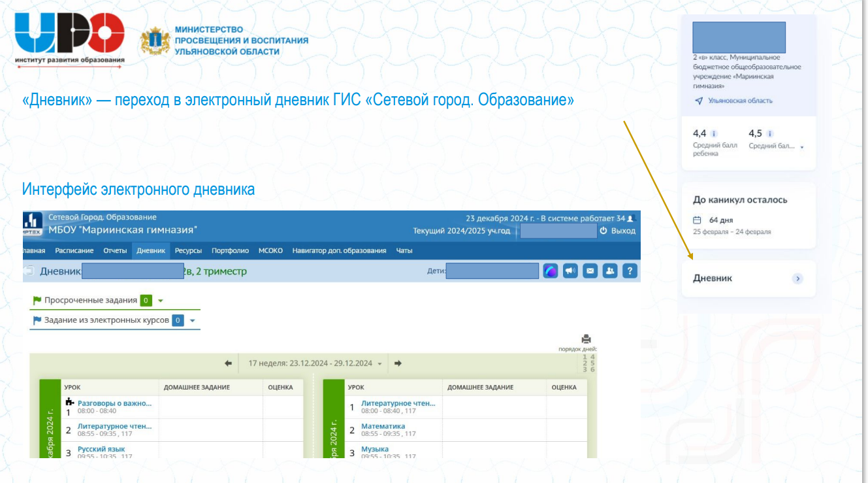Open the second-column Литературное чтение lesson at 08:00
This screenshot has height=483, width=868.
coord(398,403)
